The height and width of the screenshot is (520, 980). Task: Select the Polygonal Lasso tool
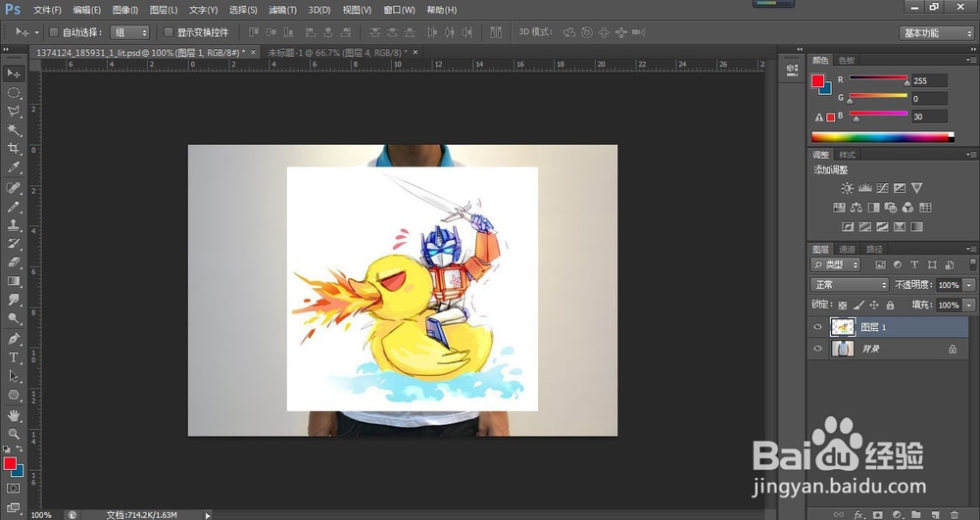click(13, 112)
